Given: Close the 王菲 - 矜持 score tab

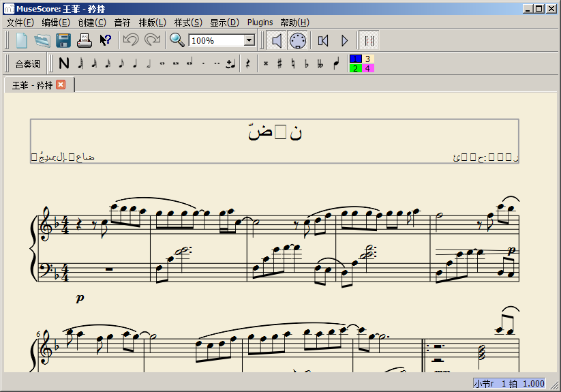Looking at the screenshot, I should click(x=61, y=85).
